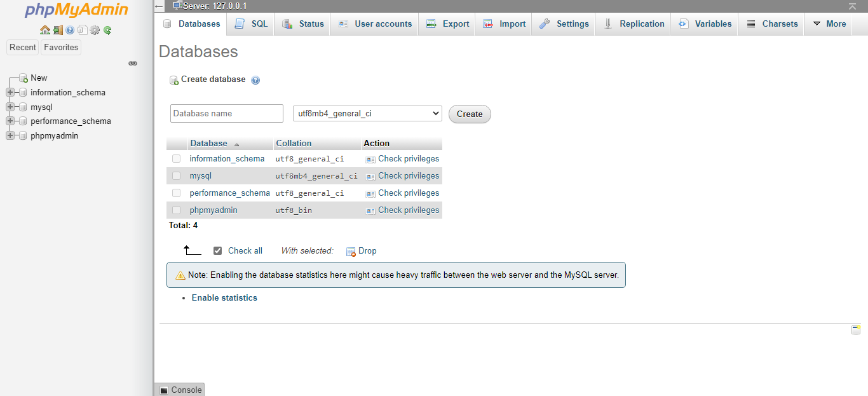The width and height of the screenshot is (868, 396).
Task: Click the page settings icon near the bottom right
Action: tap(856, 329)
